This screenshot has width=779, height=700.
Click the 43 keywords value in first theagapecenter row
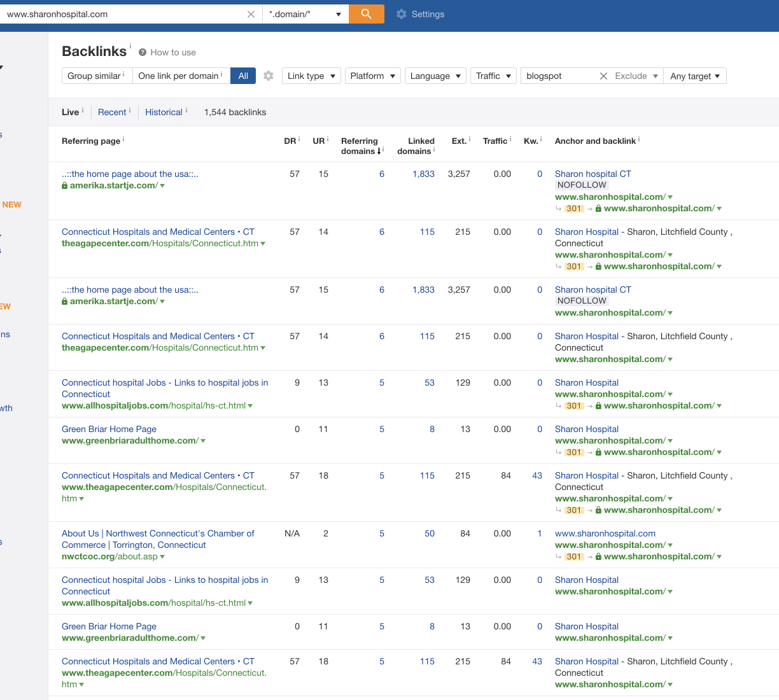[537, 475]
